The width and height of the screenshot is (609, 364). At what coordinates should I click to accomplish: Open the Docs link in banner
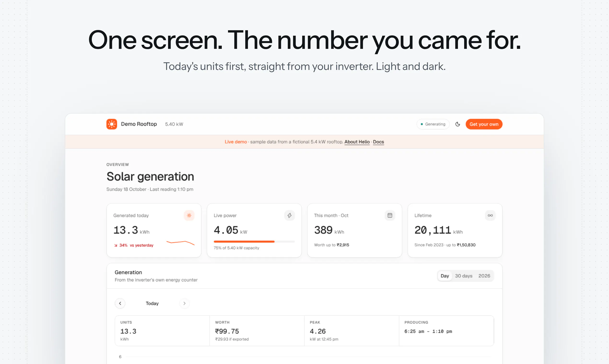click(378, 142)
